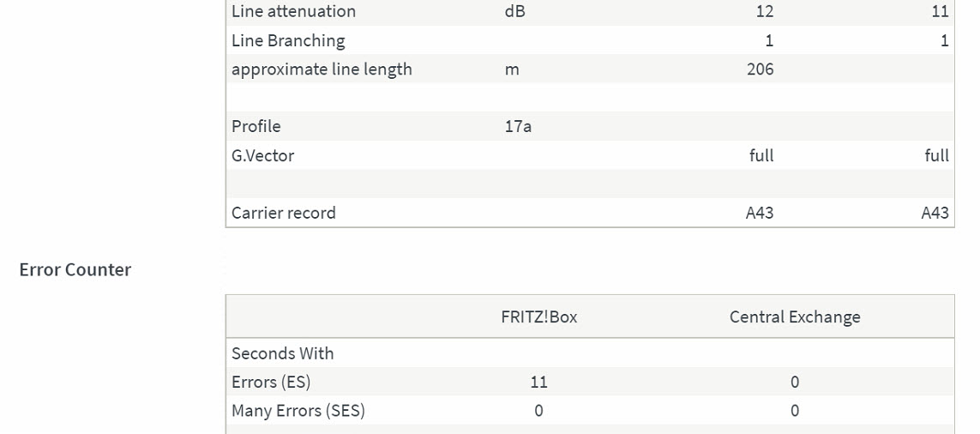Image resolution: width=980 pixels, height=434 pixels.
Task: Click the Line Branching row label
Action: pyautogui.click(x=288, y=40)
